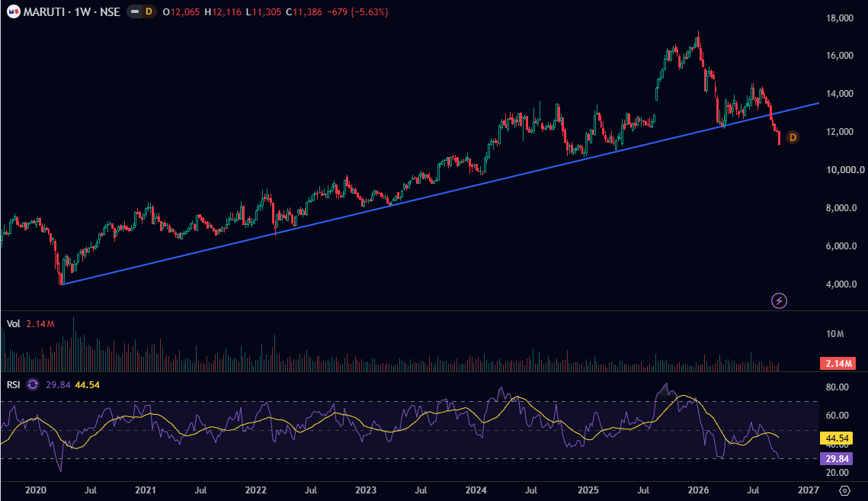Click the 20.00 RSI axis label
Screen dimensions: 868x501
click(837, 473)
